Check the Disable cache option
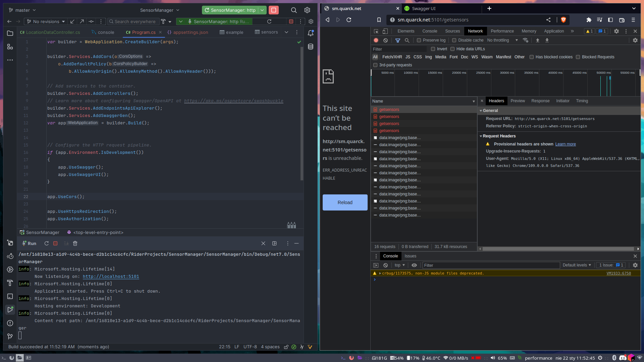The image size is (644, 362). [454, 40]
